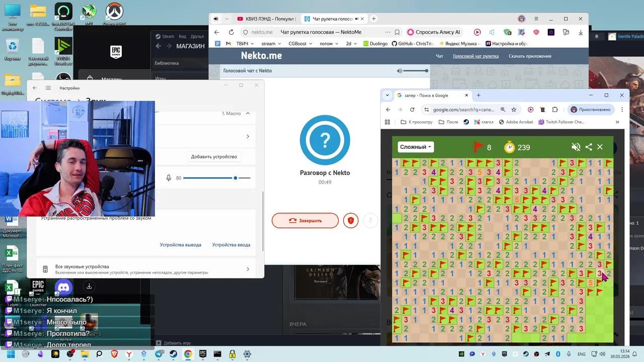Open 'Устройства вывода' link in Settings
Screen dimensions: 644x362
click(181, 245)
